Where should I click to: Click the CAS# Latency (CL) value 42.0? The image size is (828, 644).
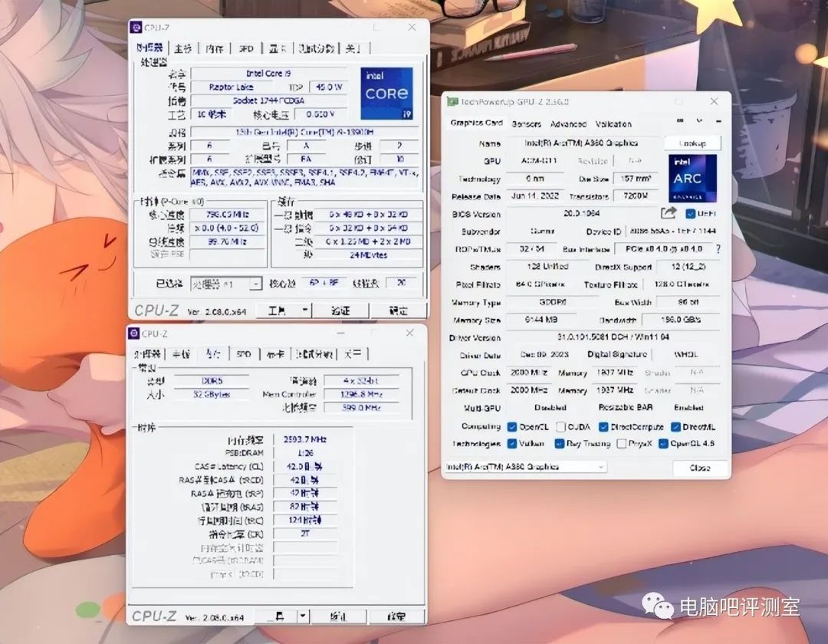pyautogui.click(x=304, y=467)
